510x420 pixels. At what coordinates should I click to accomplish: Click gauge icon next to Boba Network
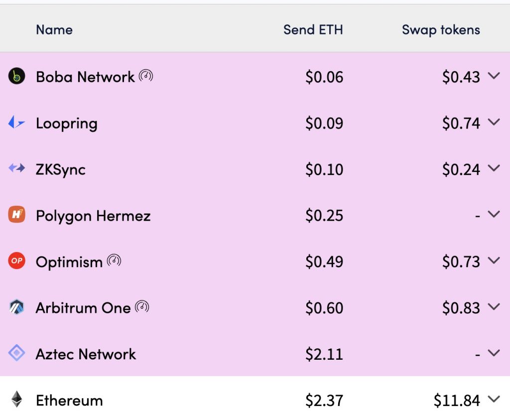146,76
